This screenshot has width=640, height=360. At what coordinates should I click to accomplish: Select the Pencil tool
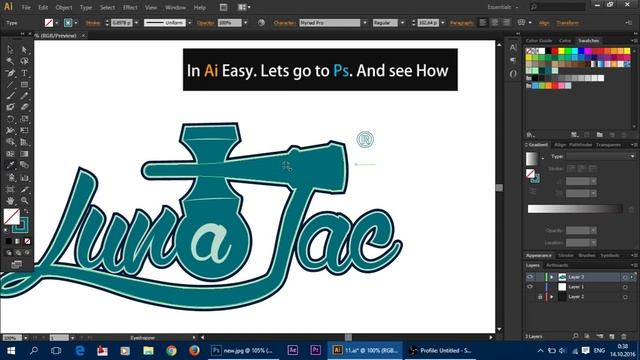24,96
